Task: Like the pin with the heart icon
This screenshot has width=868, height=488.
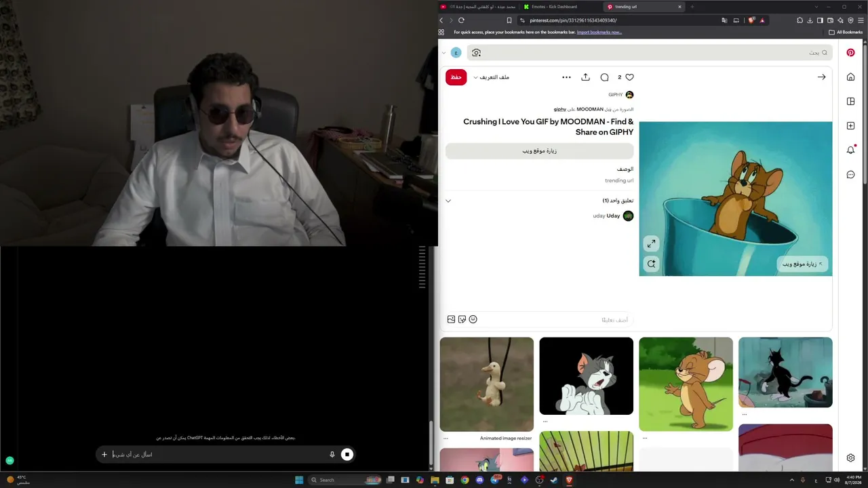Action: 629,77
